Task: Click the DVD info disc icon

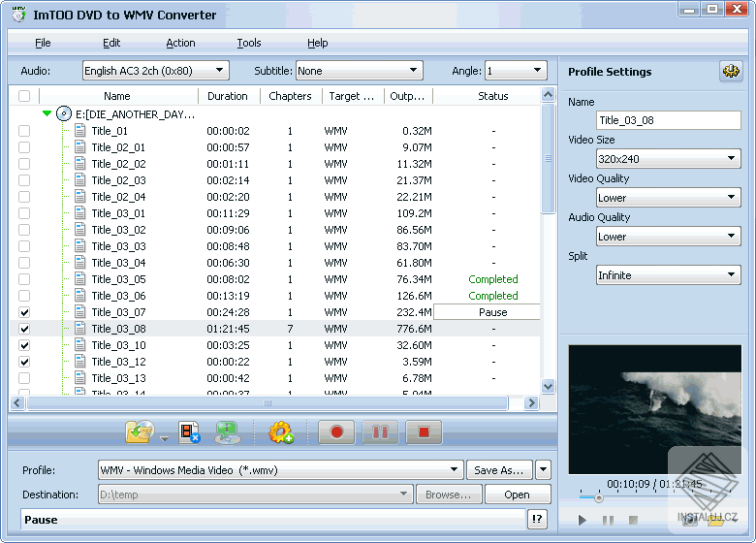Action: tap(227, 432)
